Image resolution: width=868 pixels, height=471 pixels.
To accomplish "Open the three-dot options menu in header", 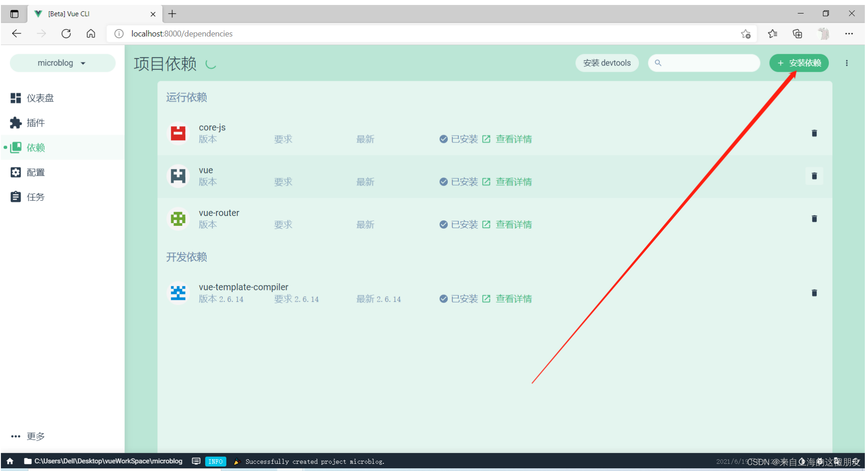I will pyautogui.click(x=847, y=63).
